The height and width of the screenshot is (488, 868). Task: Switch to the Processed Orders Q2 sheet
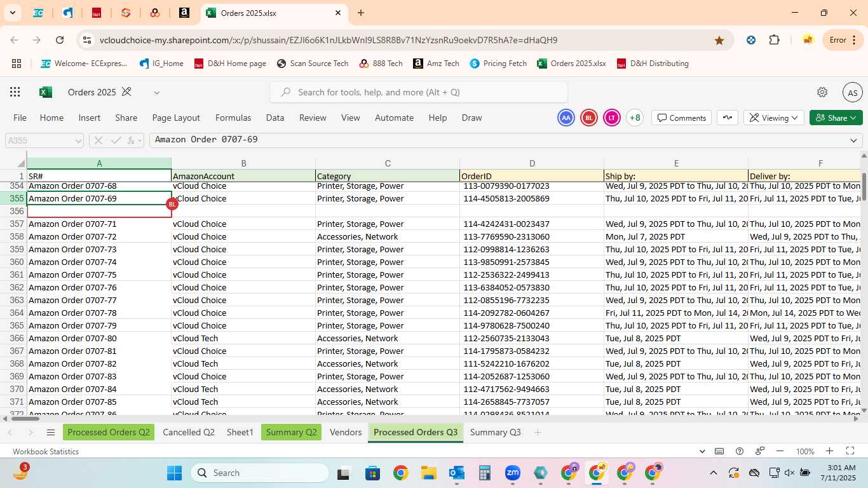[x=109, y=432]
